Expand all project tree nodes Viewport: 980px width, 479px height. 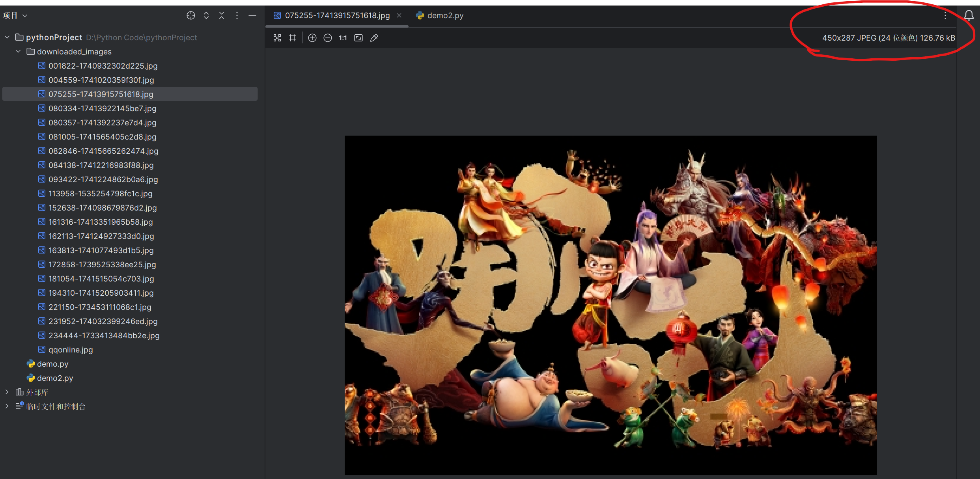(206, 15)
